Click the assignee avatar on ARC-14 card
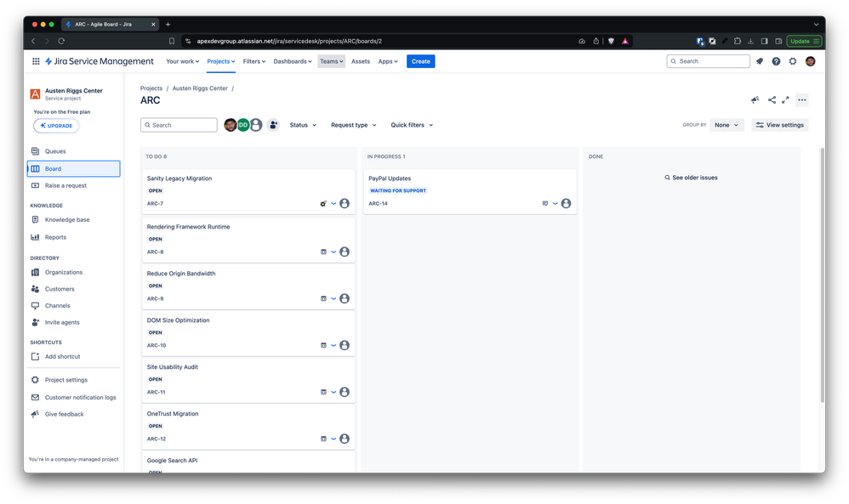The image size is (849, 504). (x=566, y=204)
